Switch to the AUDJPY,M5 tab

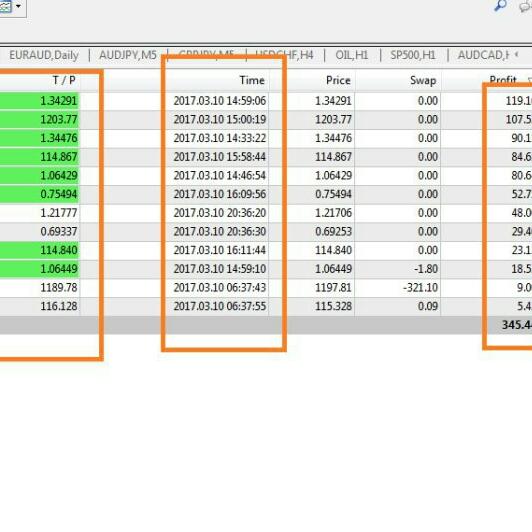coord(128,55)
